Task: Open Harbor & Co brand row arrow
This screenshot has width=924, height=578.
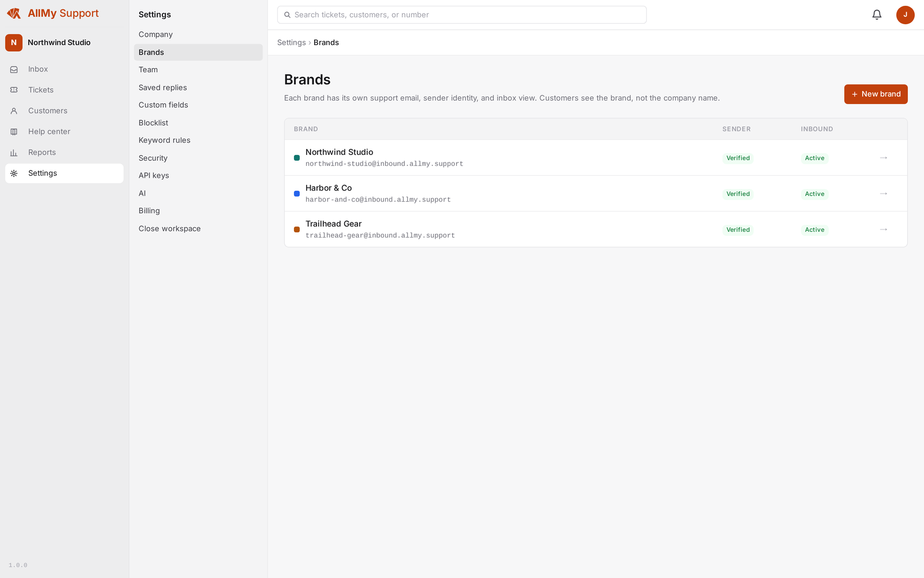Action: coord(884,194)
